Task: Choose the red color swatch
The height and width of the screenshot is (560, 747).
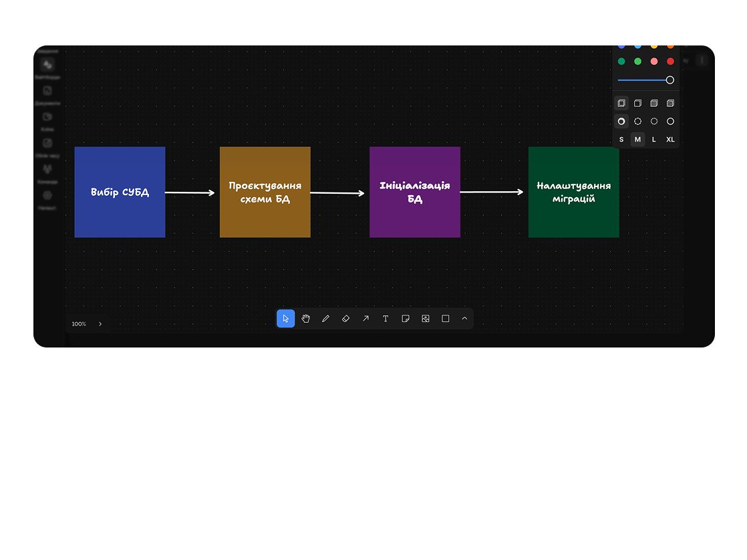Action: (x=670, y=61)
